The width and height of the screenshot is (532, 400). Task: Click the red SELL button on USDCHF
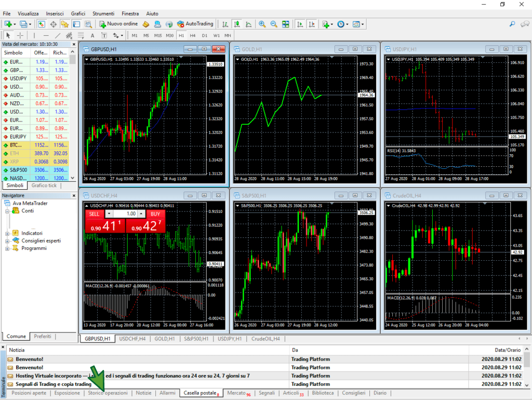94,214
